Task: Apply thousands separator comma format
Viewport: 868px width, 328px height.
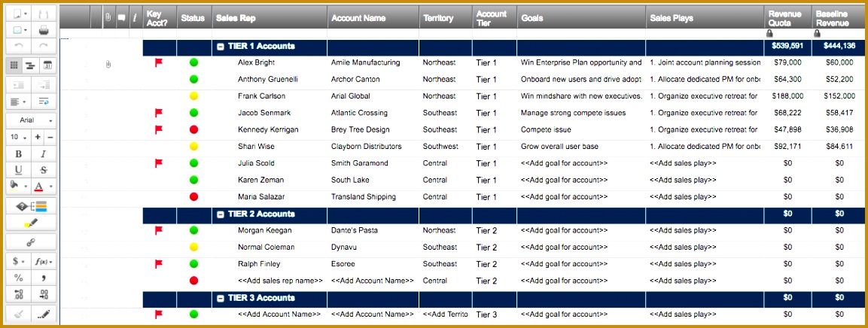Action: click(43, 278)
